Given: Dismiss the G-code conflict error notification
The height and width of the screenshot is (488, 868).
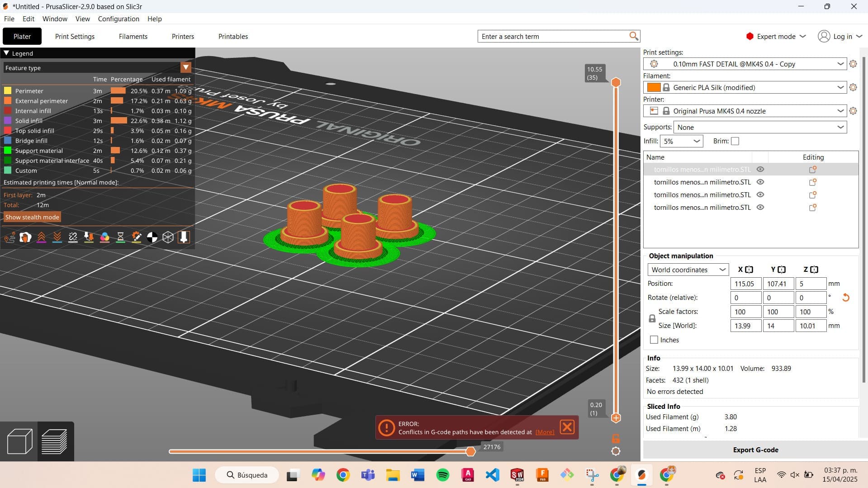Looking at the screenshot, I should pos(567,427).
